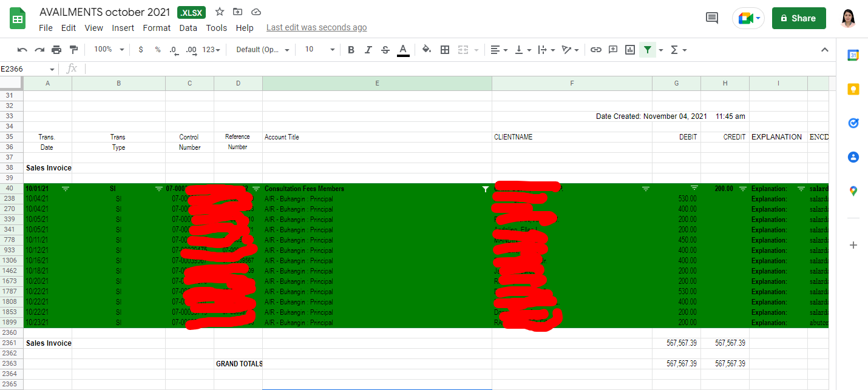Start a Google Meet call
Viewport: 868px width, 390px height.
[x=748, y=18]
